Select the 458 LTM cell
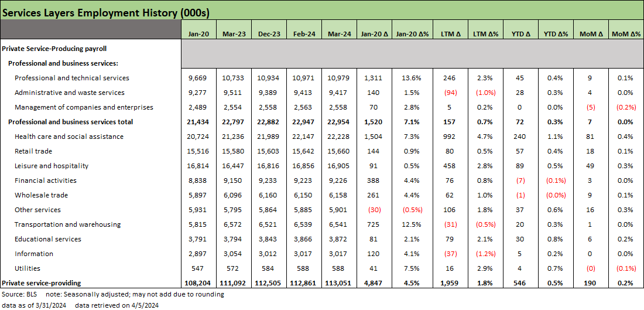This screenshot has width=644, height=310. [x=449, y=166]
